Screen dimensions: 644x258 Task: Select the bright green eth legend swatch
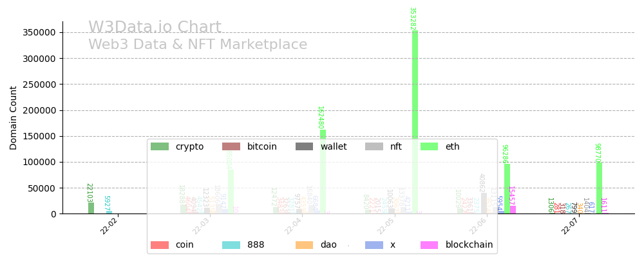click(x=430, y=147)
